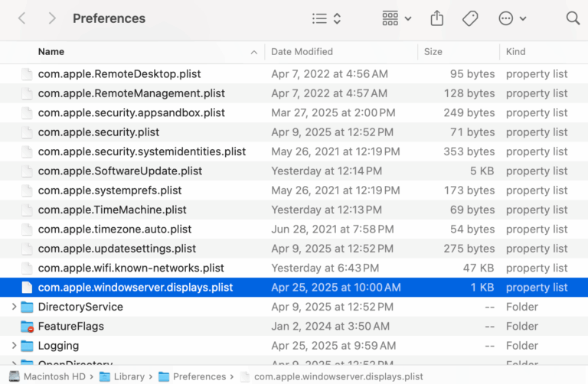Select the com.apple.security.plist name
The image size is (588, 384).
point(99,132)
